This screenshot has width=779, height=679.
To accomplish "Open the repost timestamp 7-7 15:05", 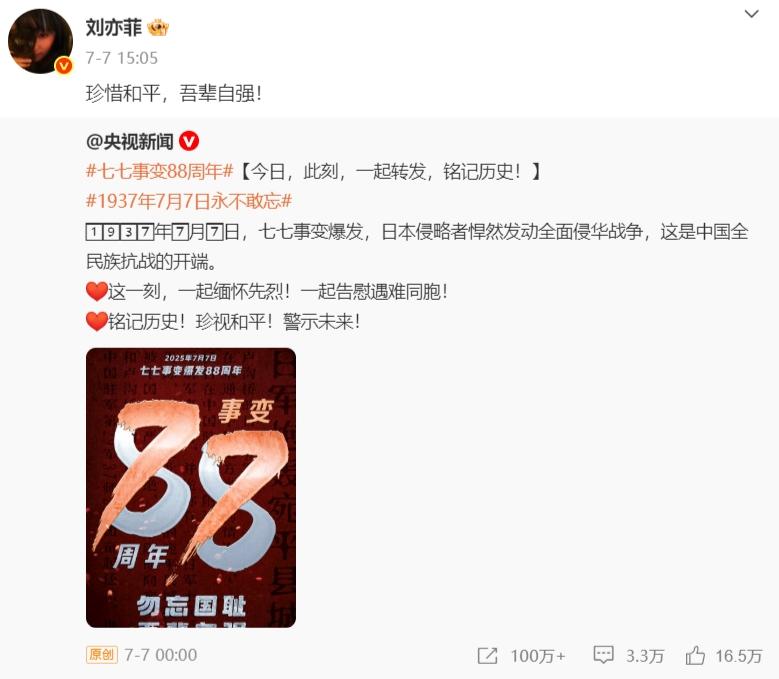I will pyautogui.click(x=122, y=58).
